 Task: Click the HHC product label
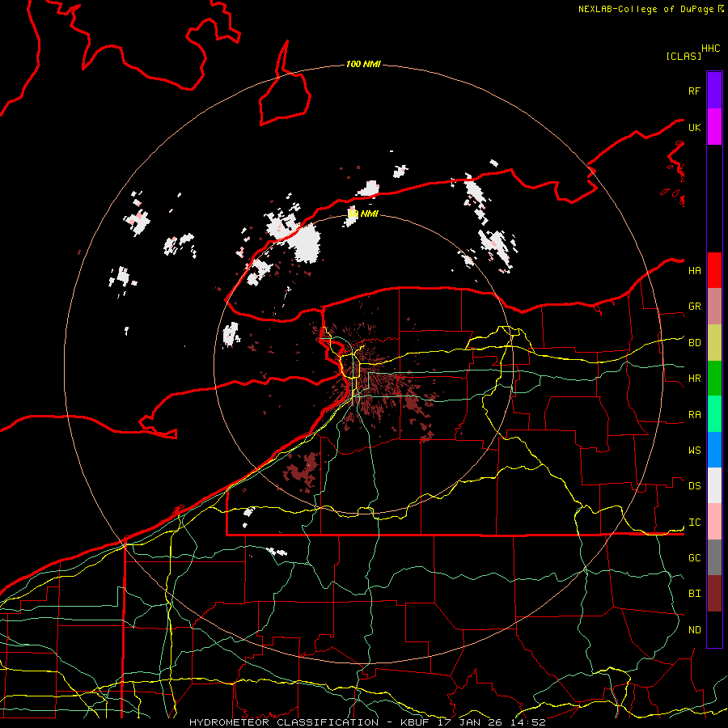point(710,49)
